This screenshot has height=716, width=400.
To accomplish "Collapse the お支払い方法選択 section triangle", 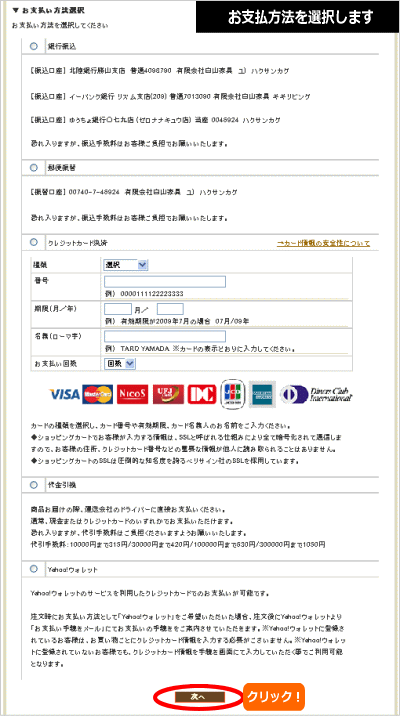I will pyautogui.click(x=15, y=10).
